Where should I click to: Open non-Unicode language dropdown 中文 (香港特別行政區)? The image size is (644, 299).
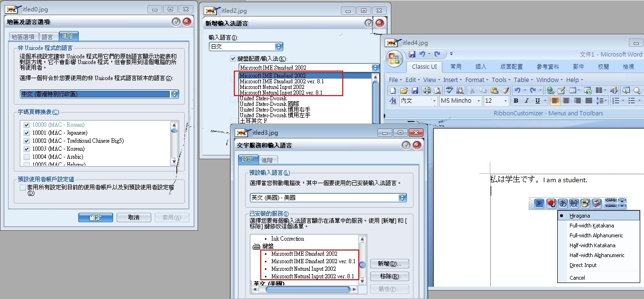(x=99, y=94)
